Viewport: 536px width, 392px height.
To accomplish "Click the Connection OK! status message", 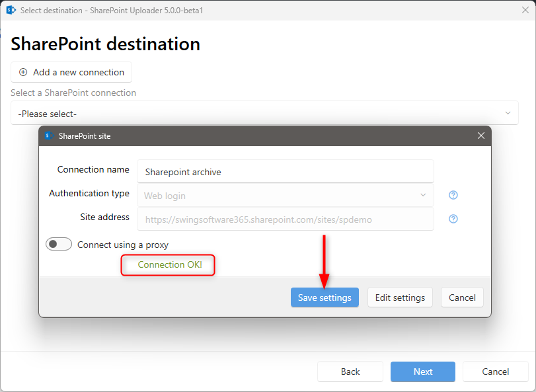I will click(170, 264).
